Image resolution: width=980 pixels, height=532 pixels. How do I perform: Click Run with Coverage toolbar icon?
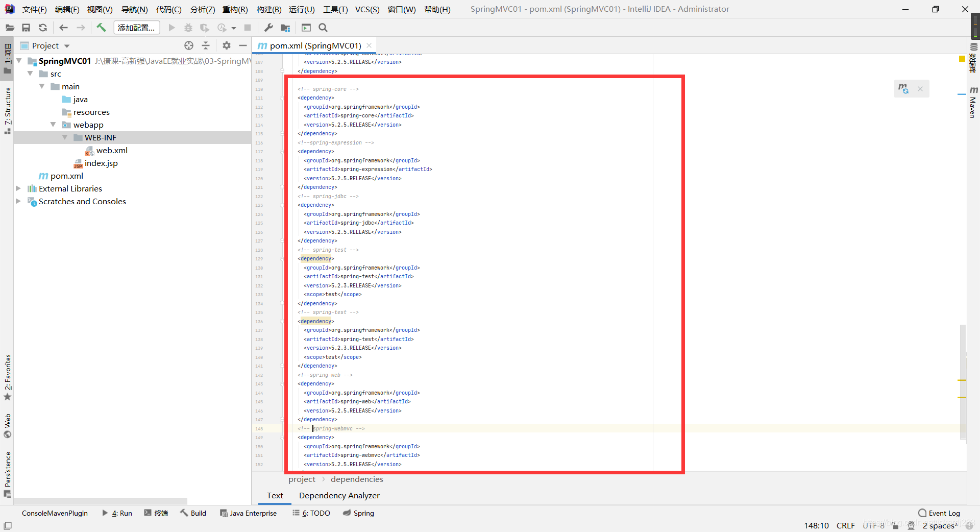[x=205, y=28]
